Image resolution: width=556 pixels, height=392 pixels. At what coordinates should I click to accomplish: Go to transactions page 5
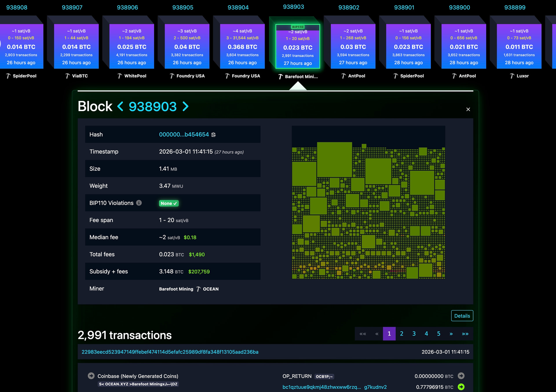click(x=438, y=334)
